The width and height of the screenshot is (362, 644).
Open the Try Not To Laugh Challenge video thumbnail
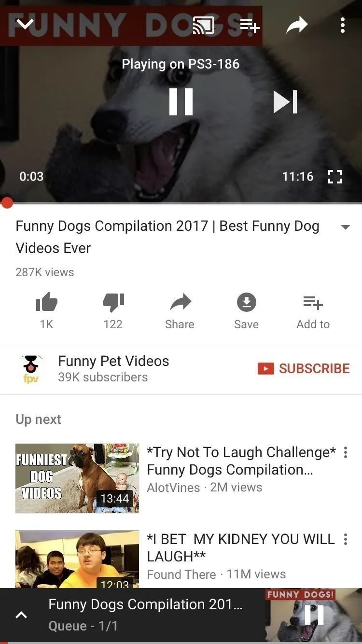click(77, 478)
